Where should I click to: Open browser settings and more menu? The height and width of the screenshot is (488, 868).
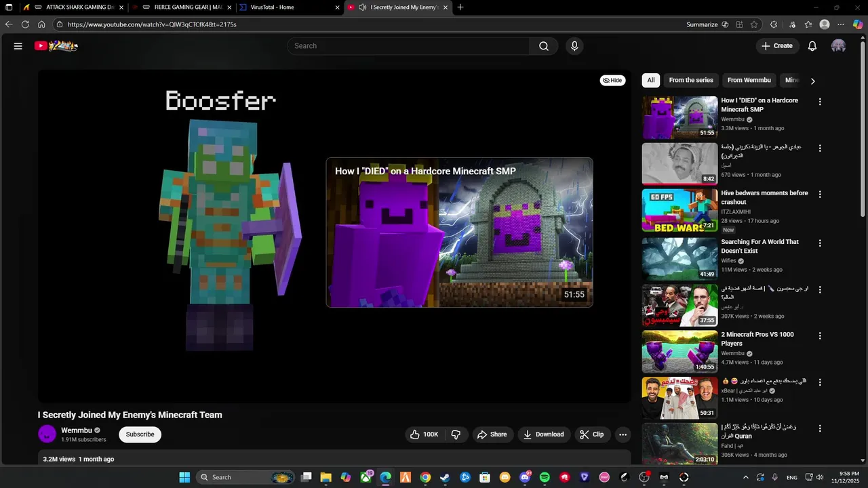(x=842, y=24)
